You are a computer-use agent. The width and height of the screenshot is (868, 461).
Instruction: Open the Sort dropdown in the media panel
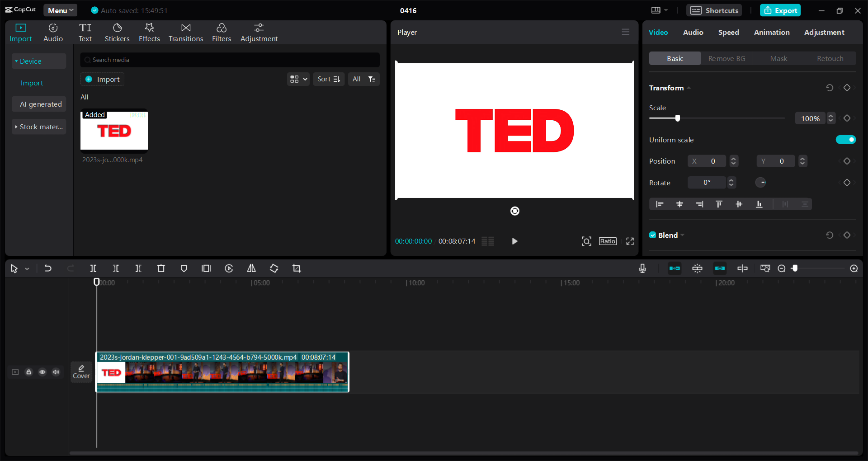pos(329,79)
